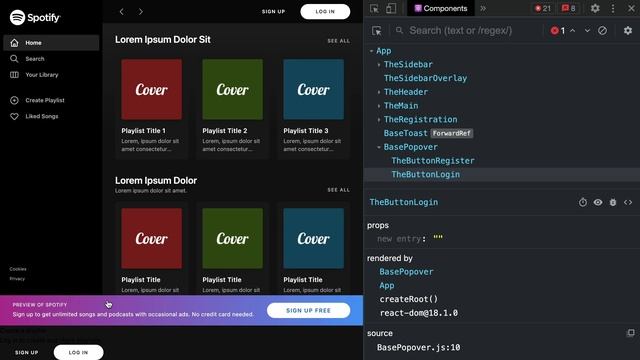
Task: Select BasePopover under rendered by
Action: pos(407,272)
